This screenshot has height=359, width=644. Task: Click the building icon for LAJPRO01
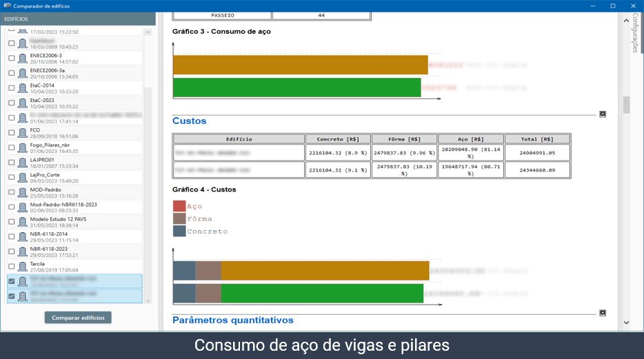tap(22, 163)
